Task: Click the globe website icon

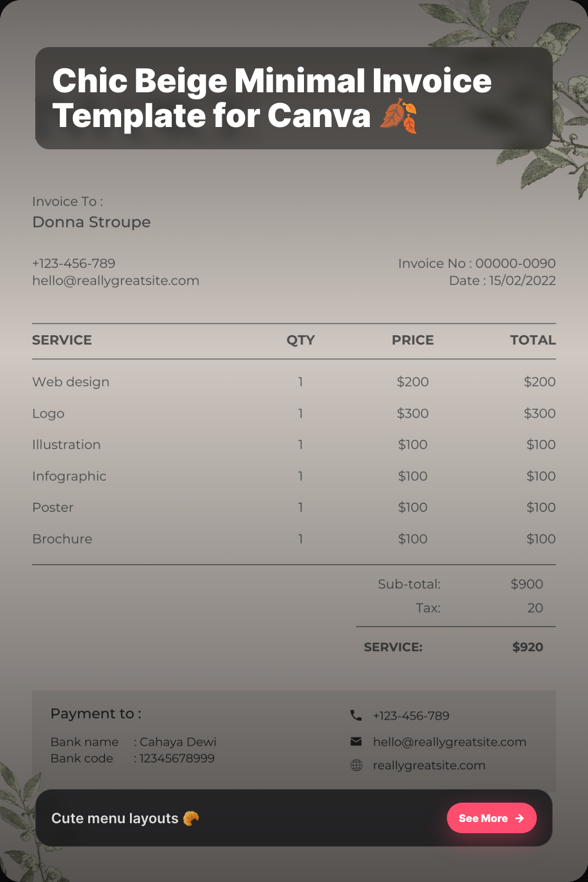Action: pos(356,765)
